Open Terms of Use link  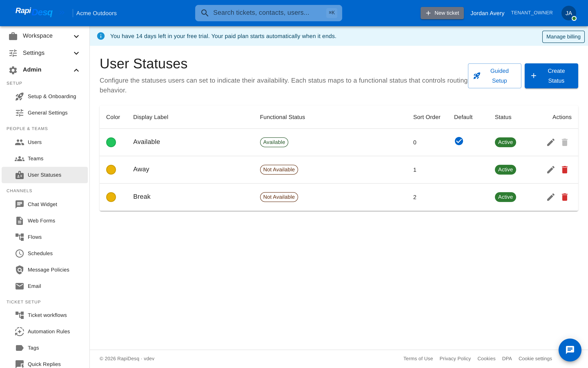click(418, 359)
